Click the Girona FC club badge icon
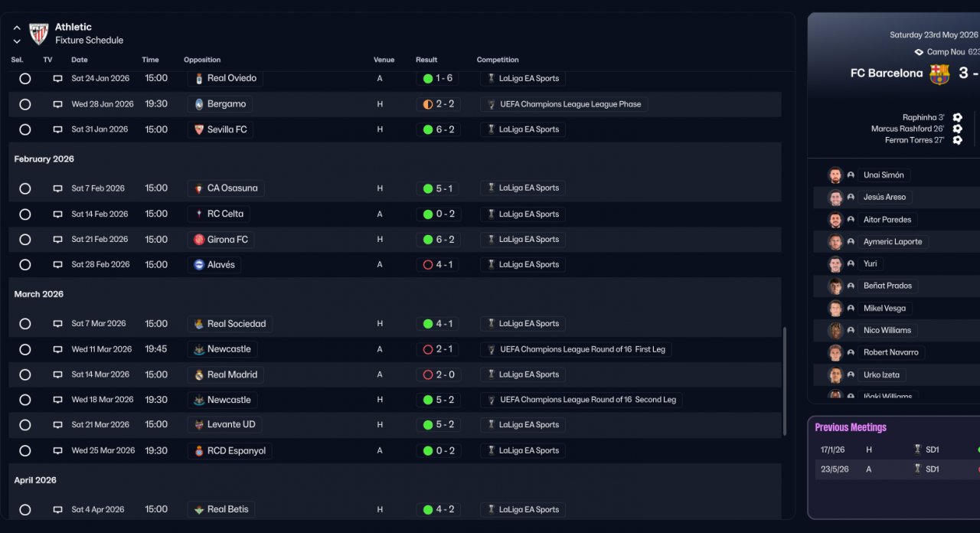 click(199, 240)
